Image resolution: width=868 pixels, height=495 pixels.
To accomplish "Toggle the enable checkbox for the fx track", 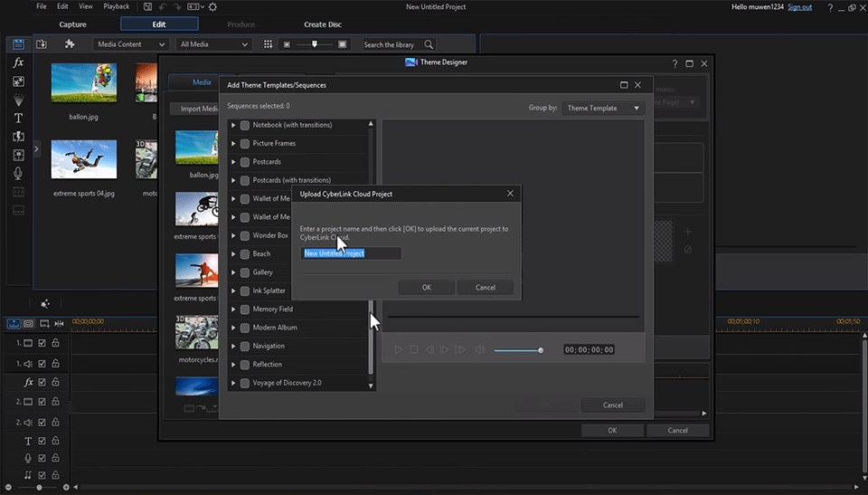I will (x=42, y=383).
